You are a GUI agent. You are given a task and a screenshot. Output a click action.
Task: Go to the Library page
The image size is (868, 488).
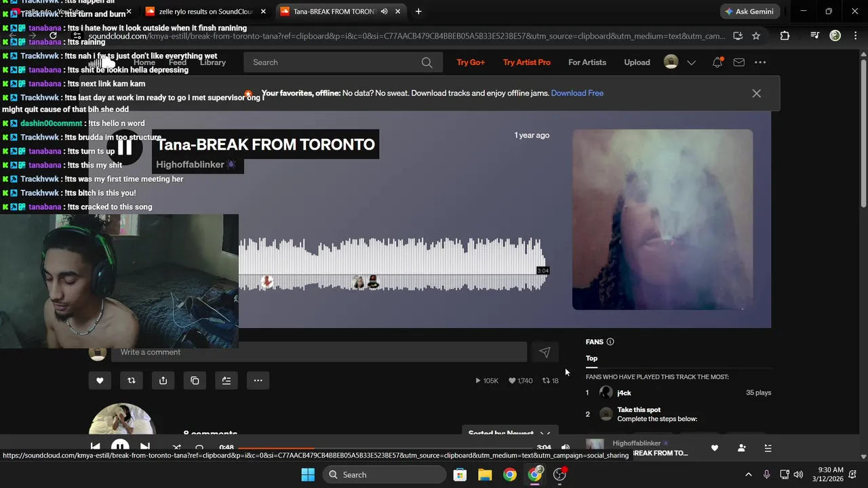coord(213,62)
